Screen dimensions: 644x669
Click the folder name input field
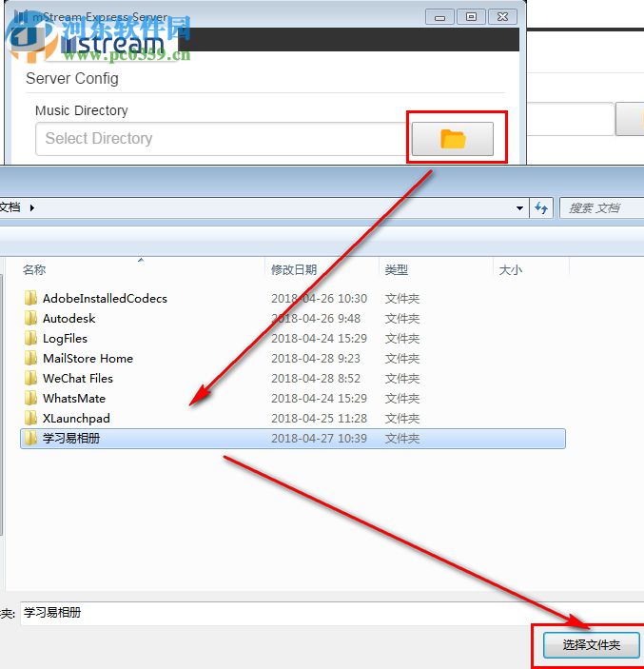point(332,613)
